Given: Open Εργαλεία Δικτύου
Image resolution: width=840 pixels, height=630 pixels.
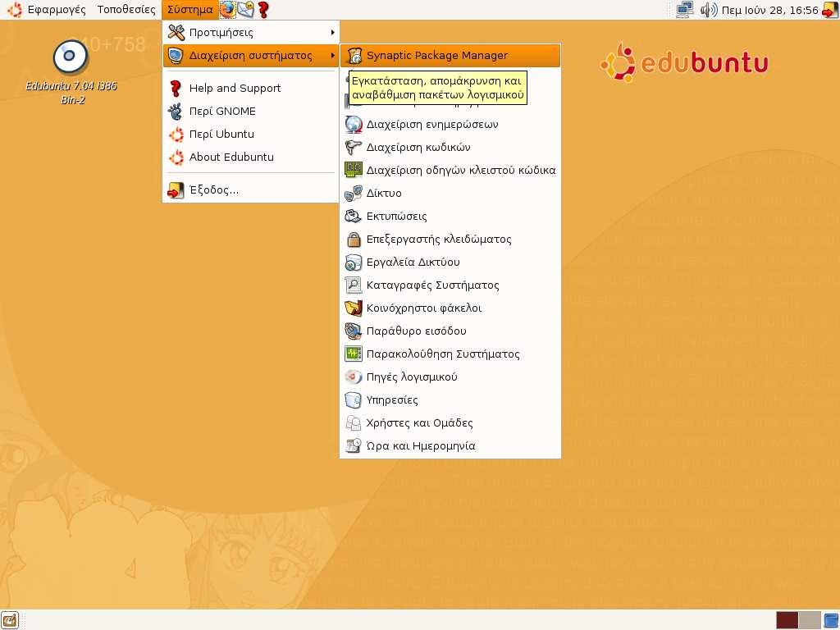Looking at the screenshot, I should [450, 262].
